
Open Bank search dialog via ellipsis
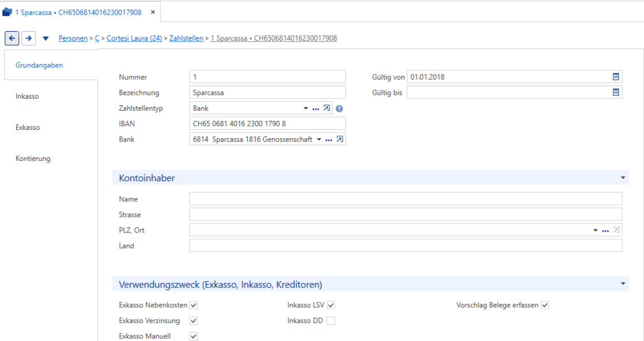click(x=329, y=140)
